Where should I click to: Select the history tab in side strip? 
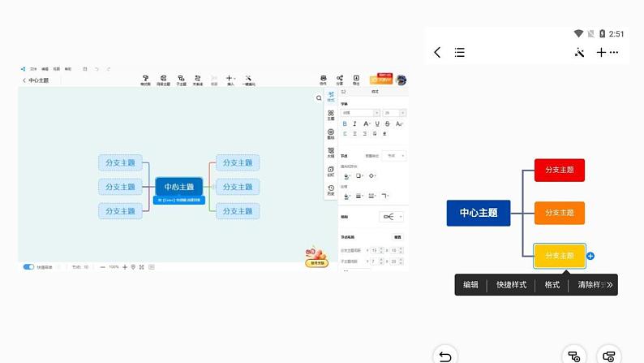[331, 190]
